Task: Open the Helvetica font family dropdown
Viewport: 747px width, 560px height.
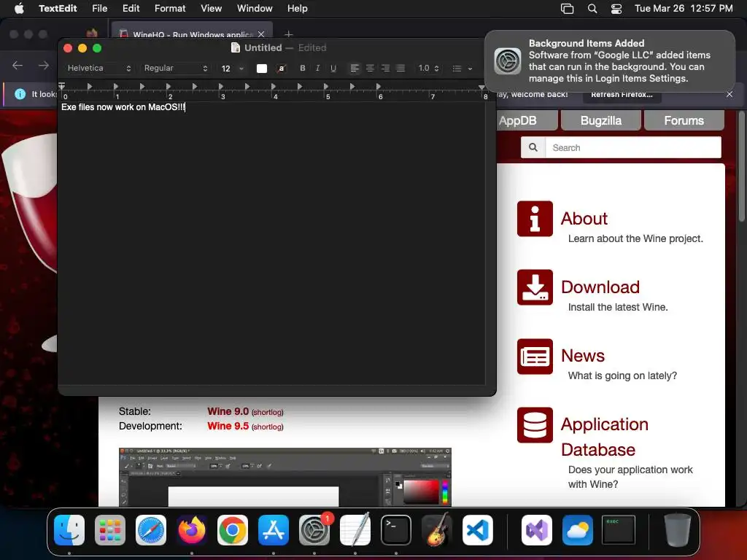Action: 98,68
